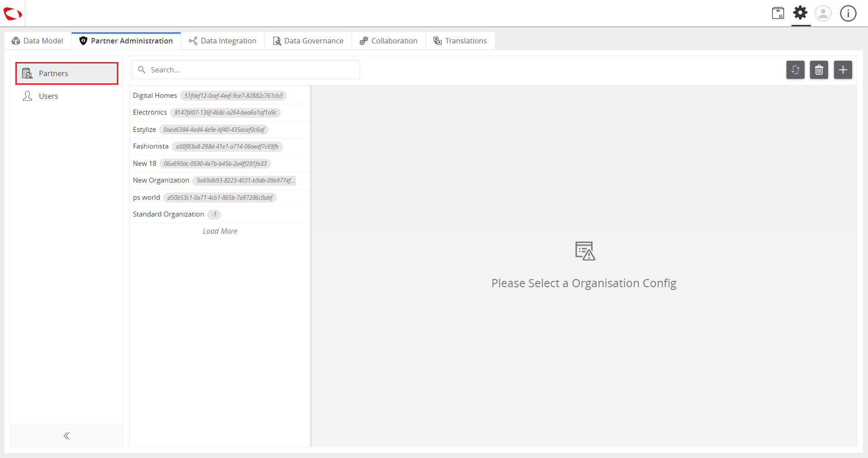The image size is (868, 458).
Task: Click the information icon
Action: (848, 14)
